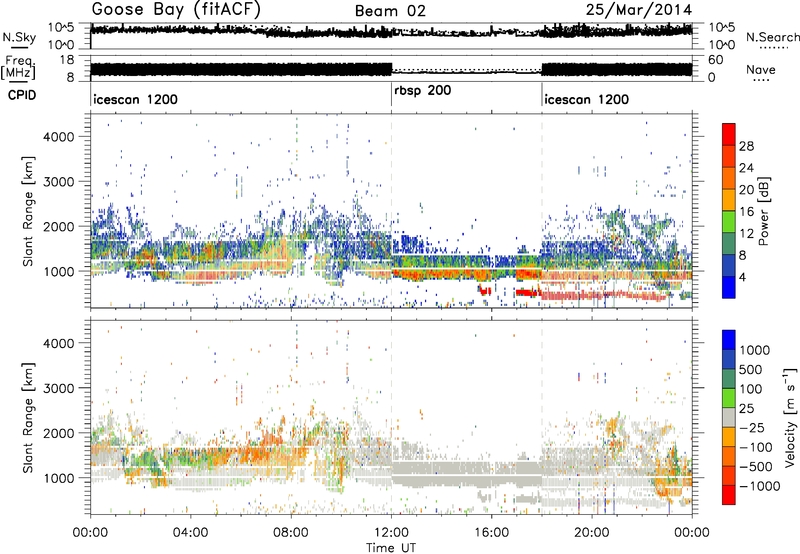The width and height of the screenshot is (800, 554).
Task: Click the "18" tick on the frequency axis
Action: [67, 60]
